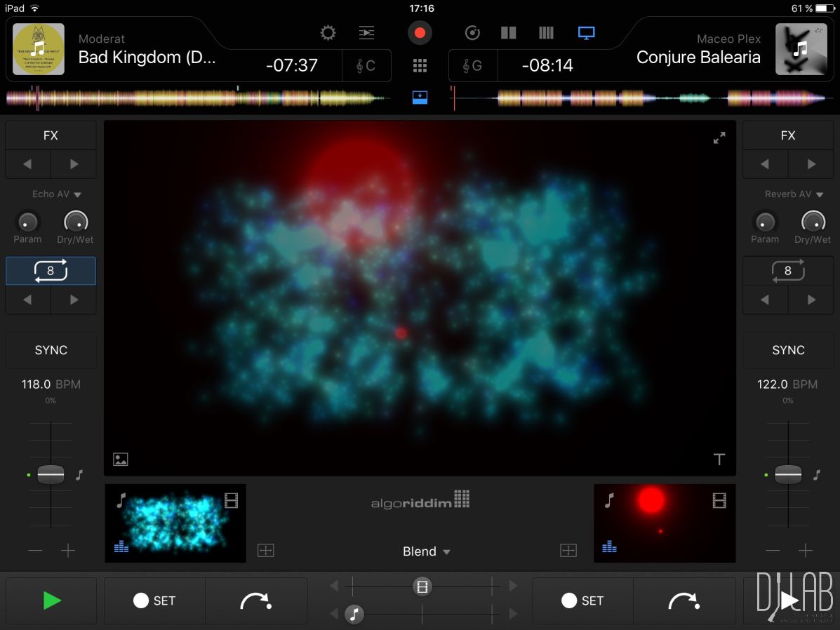Viewport: 840px width, 630px height.
Task: Open the Reverb AV effect dropdown
Action: pos(794,194)
